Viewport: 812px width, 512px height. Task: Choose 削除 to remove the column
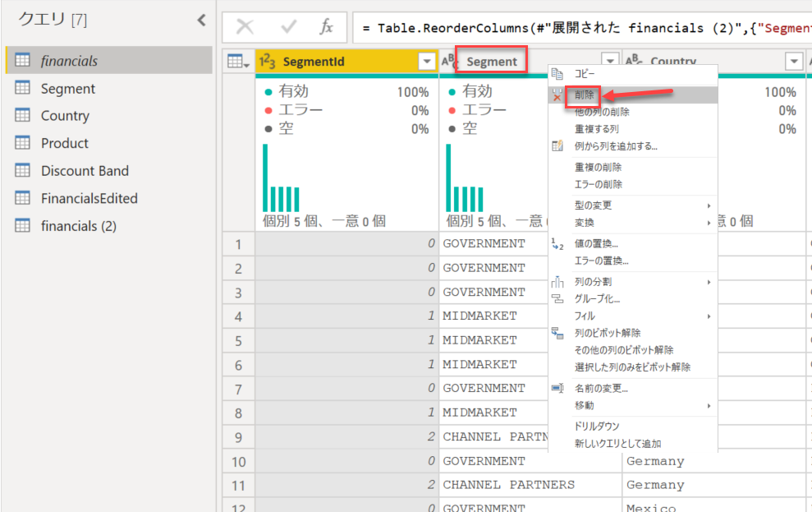click(x=633, y=95)
